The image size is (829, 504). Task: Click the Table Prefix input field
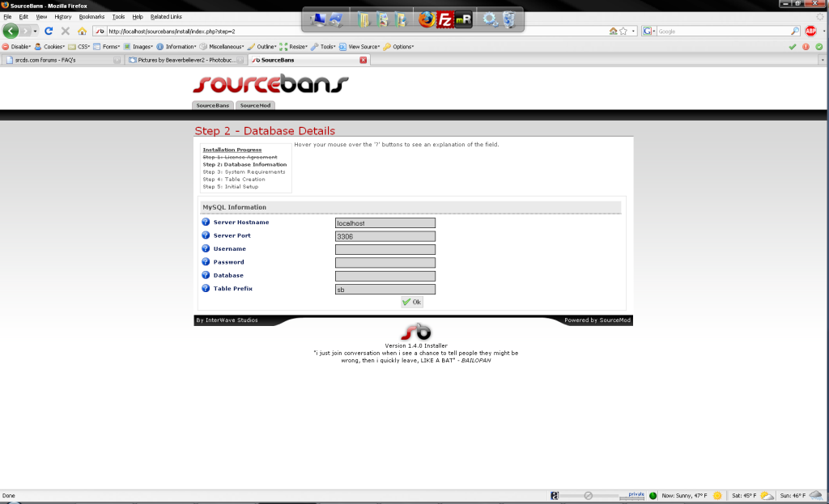(385, 289)
